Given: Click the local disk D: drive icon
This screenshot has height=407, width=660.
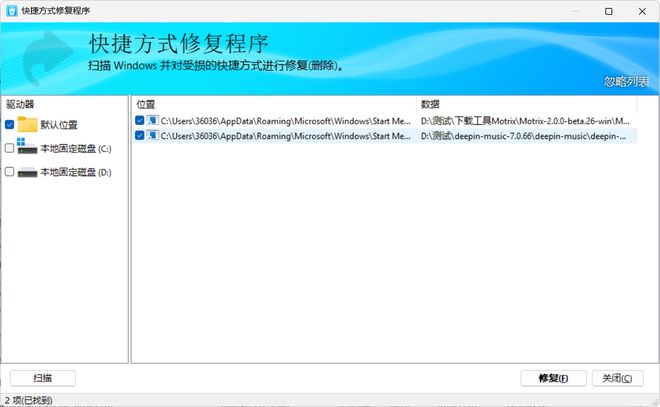Looking at the screenshot, I should pos(27,172).
